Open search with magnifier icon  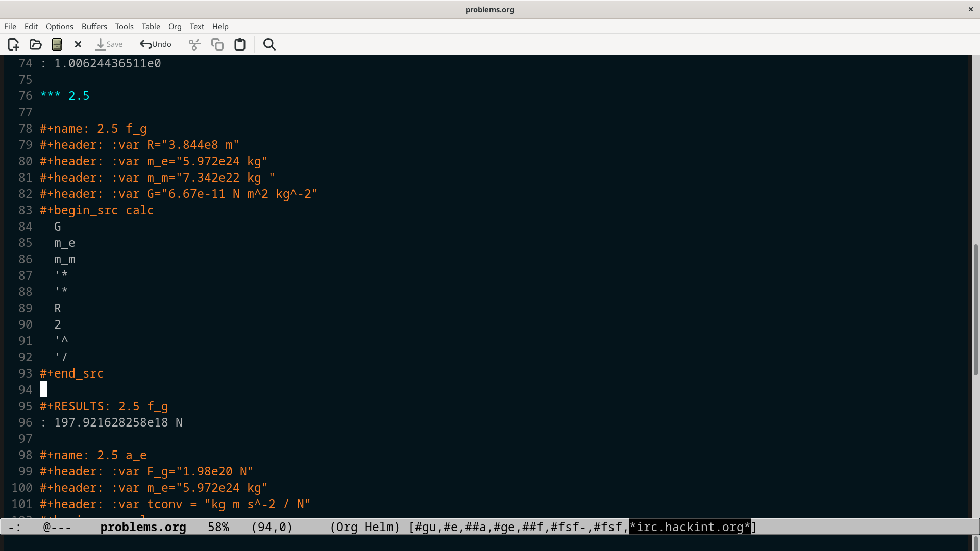click(x=269, y=44)
